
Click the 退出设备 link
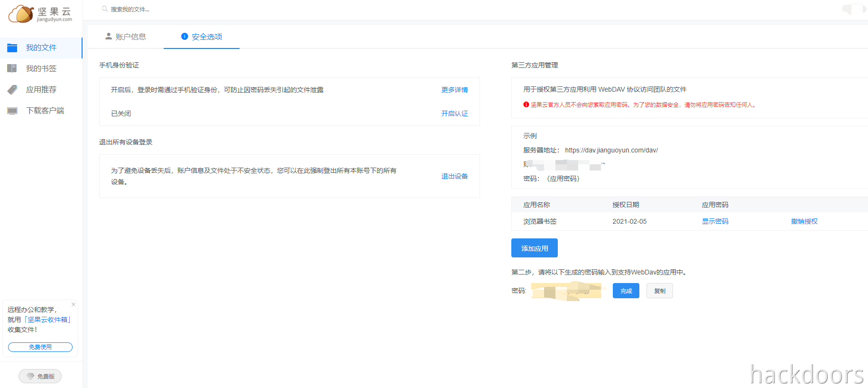(x=454, y=176)
